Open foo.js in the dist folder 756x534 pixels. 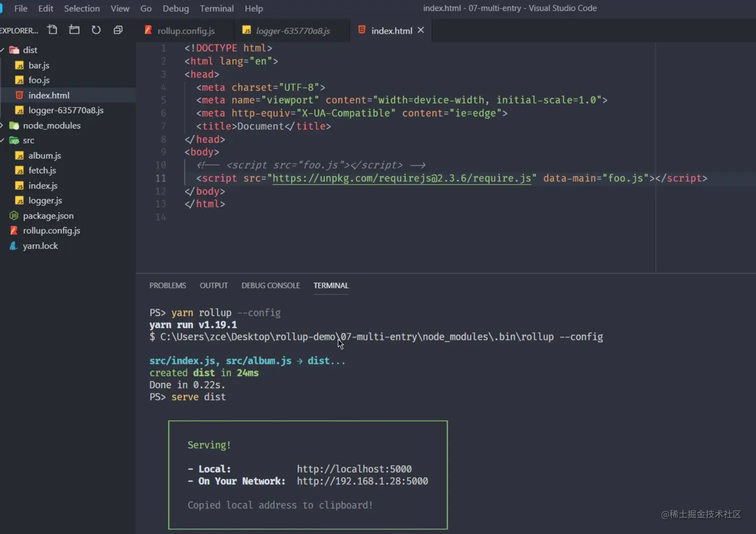(39, 80)
